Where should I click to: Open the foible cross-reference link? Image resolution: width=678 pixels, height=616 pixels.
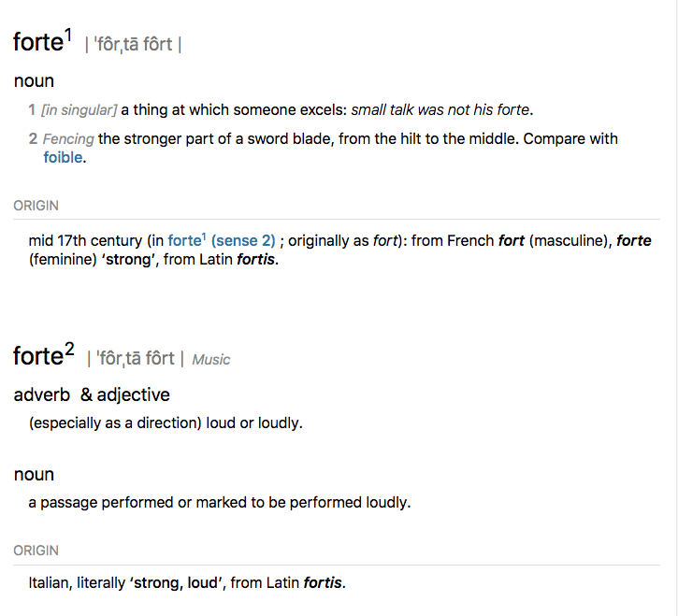click(x=64, y=158)
